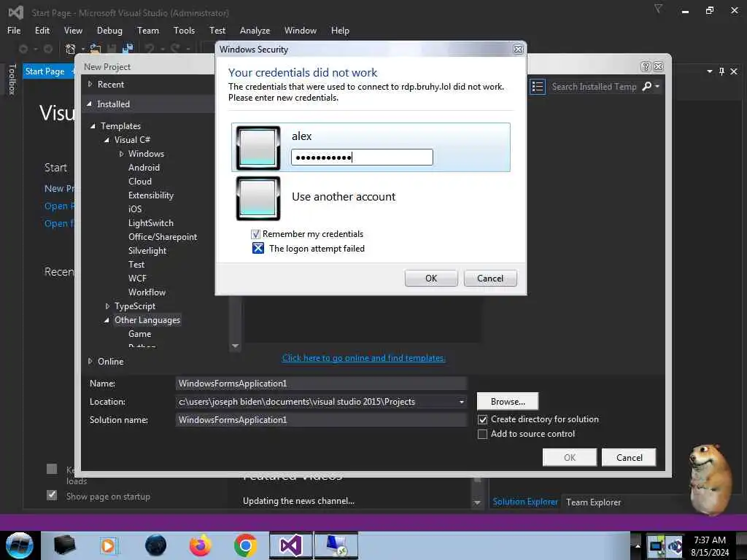Viewport: 747px width, 560px height.
Task: Click the Solution name field
Action: point(321,419)
